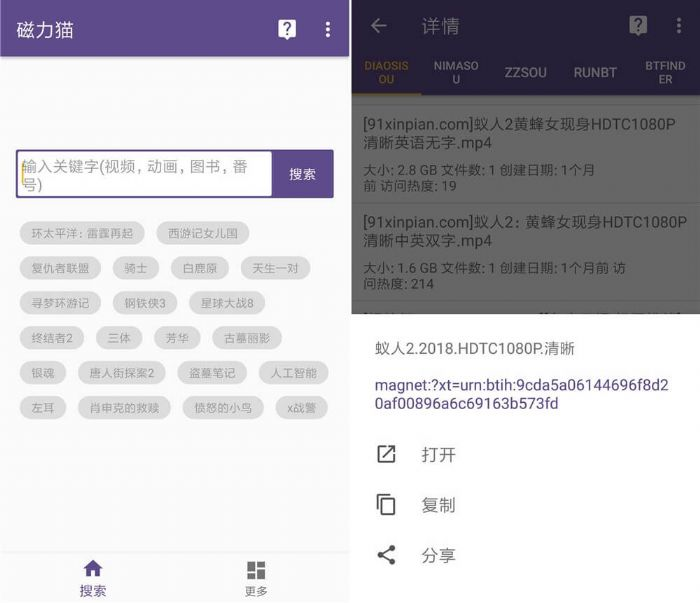This screenshot has width=700, height=603.
Task: Select the 复仇者联盟 suggestion chip
Action: click(60, 268)
